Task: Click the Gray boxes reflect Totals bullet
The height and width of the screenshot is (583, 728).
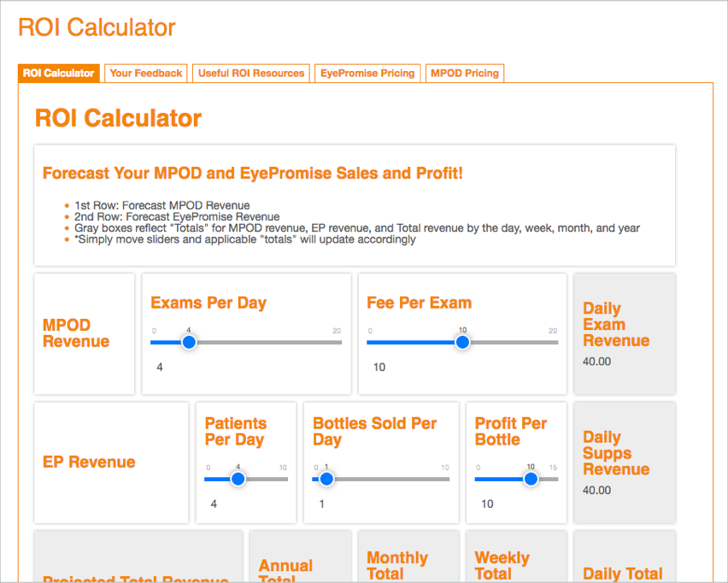Action: 357,228
